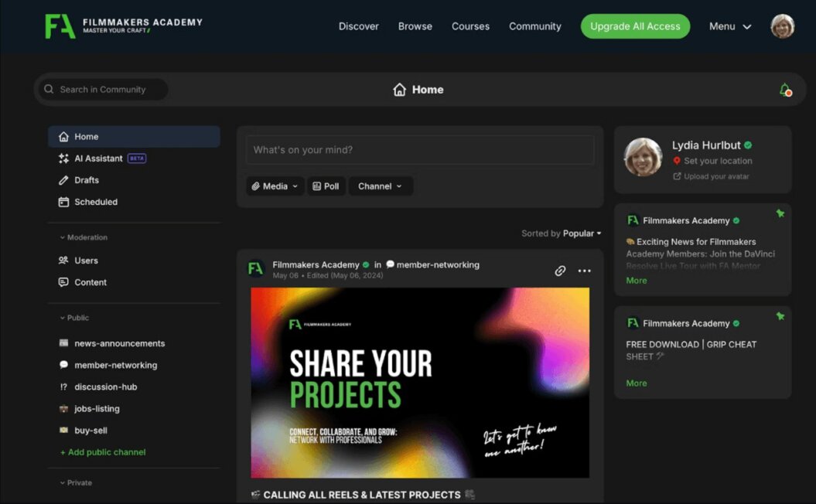Click the Lydia Hurlbut name
Image resolution: width=816 pixels, height=504 pixels.
point(705,145)
